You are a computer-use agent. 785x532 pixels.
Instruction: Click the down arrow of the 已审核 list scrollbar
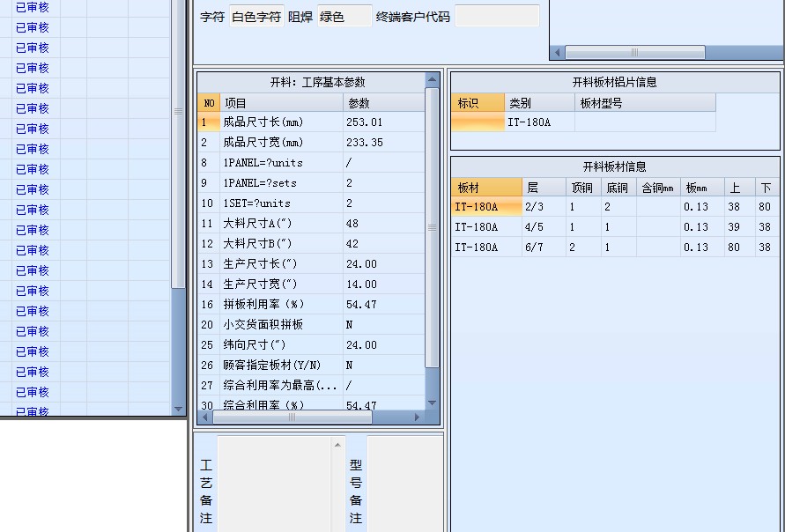pyautogui.click(x=178, y=409)
